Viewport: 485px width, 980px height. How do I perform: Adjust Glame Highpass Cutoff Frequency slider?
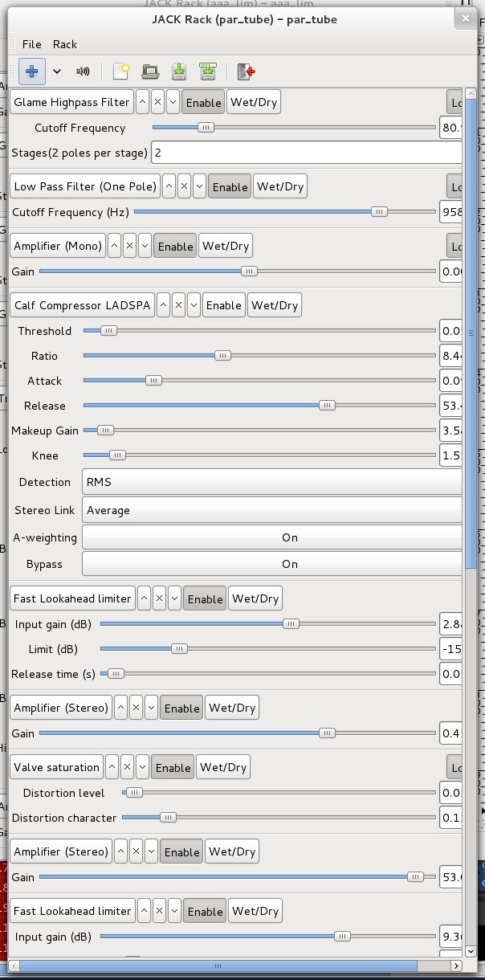click(x=294, y=127)
